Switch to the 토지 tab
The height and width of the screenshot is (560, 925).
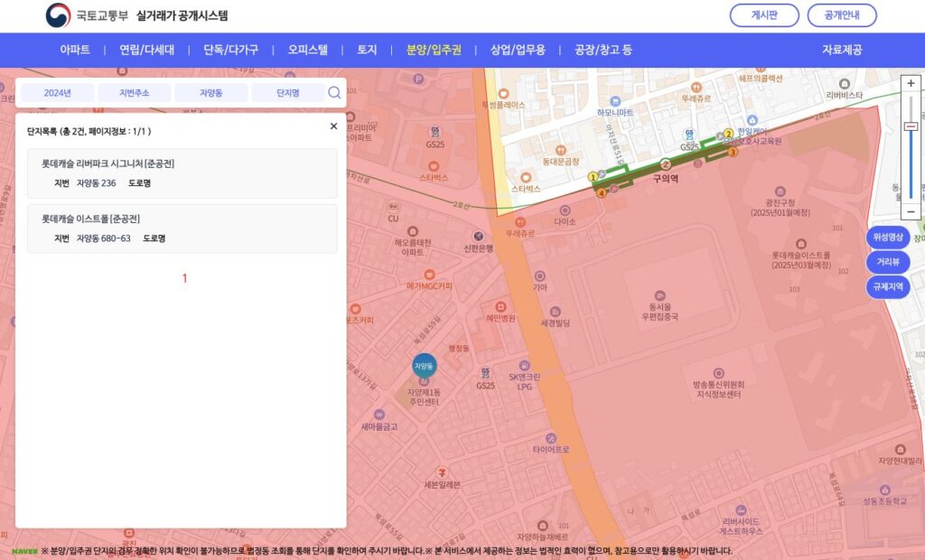point(367,50)
